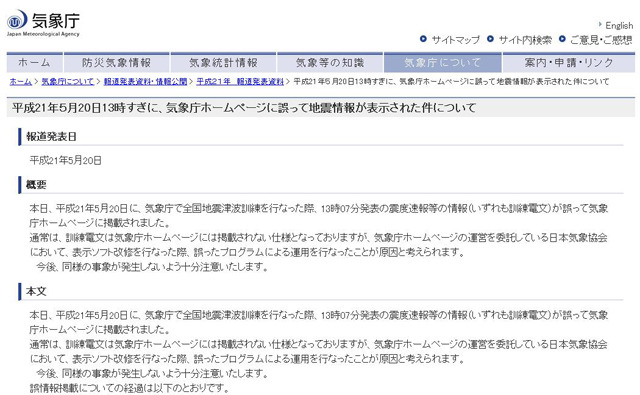640x395 pixels.
Task: Select the 案内・申請・リンク navigation tab
Action: [569, 62]
